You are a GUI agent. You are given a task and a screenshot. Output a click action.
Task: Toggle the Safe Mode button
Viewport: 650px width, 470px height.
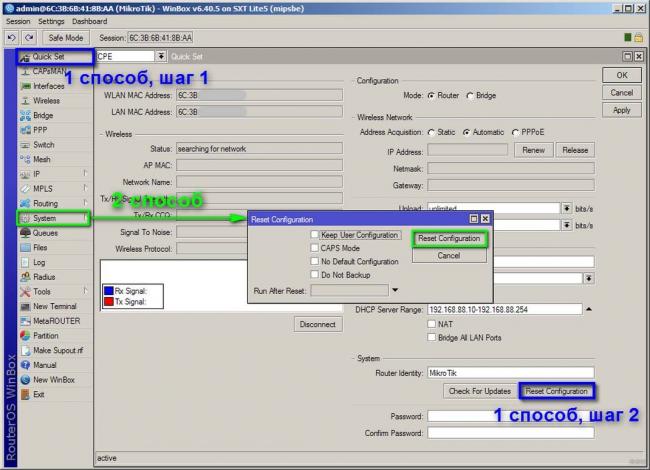[65, 38]
